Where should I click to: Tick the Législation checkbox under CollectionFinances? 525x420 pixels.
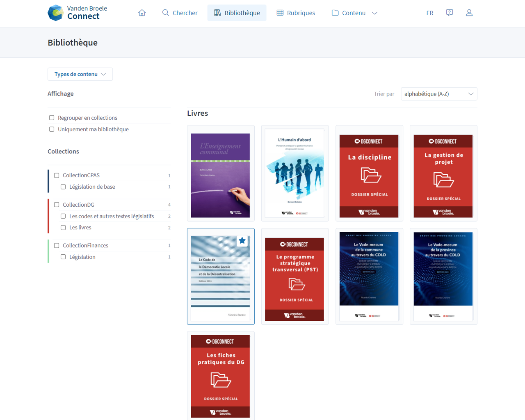click(x=63, y=257)
